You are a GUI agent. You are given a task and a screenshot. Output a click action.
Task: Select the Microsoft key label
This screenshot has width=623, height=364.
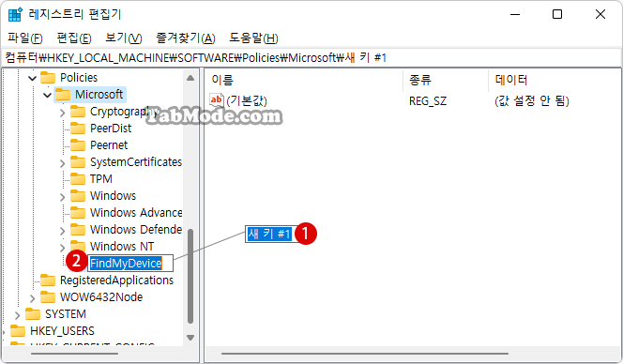click(x=99, y=95)
